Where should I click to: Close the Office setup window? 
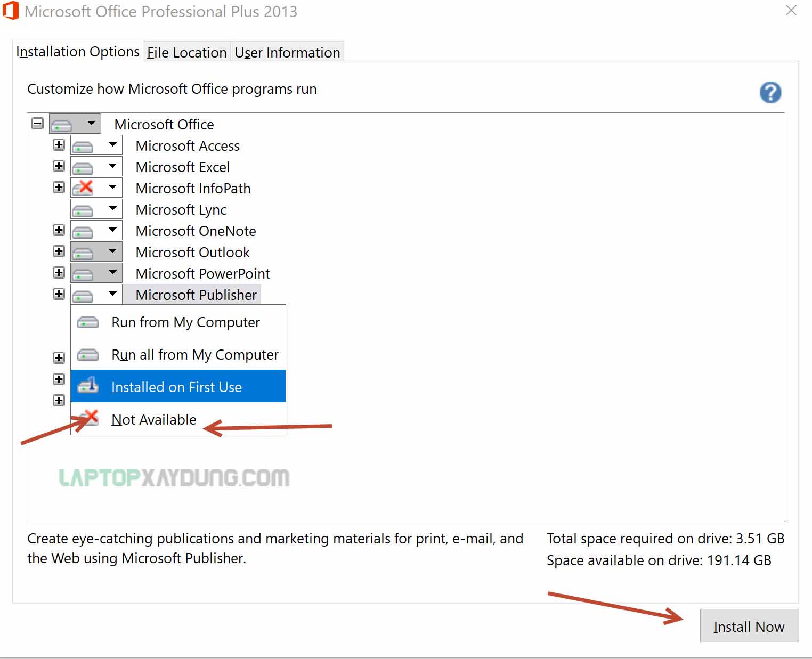point(791,10)
